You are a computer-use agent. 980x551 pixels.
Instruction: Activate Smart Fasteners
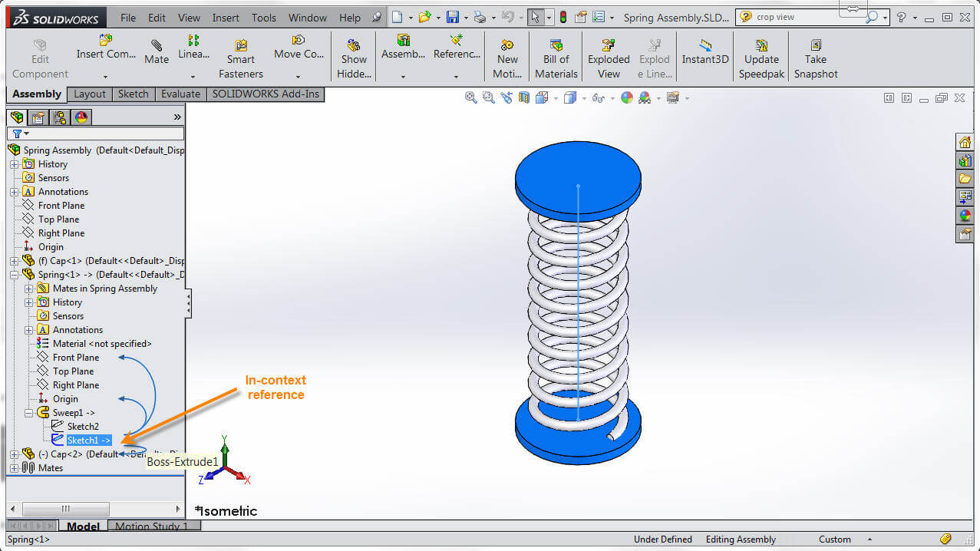pyautogui.click(x=240, y=55)
